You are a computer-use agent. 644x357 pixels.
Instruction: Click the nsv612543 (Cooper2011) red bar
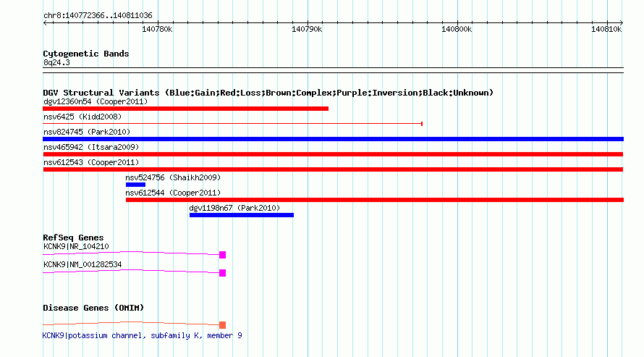(x=333, y=169)
